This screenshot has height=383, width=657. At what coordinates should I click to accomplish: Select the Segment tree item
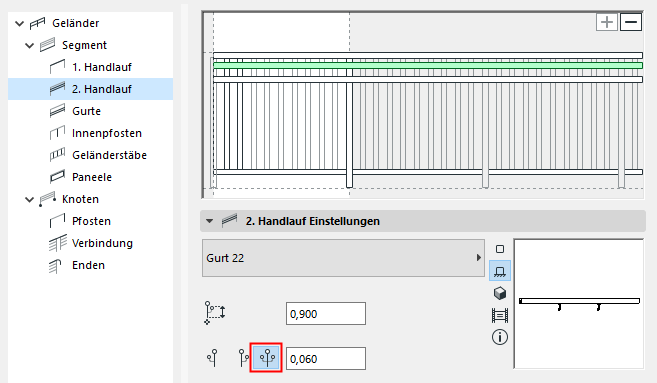(84, 45)
